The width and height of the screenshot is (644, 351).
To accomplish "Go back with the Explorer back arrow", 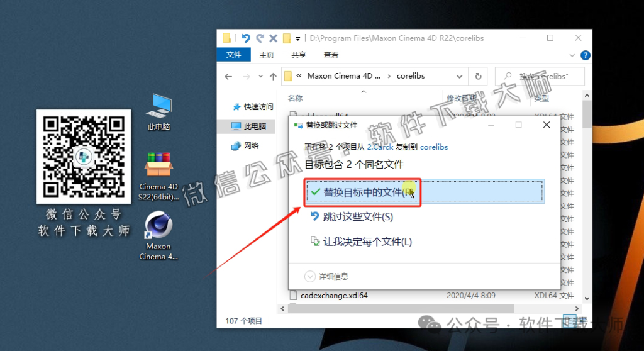I will pos(229,77).
